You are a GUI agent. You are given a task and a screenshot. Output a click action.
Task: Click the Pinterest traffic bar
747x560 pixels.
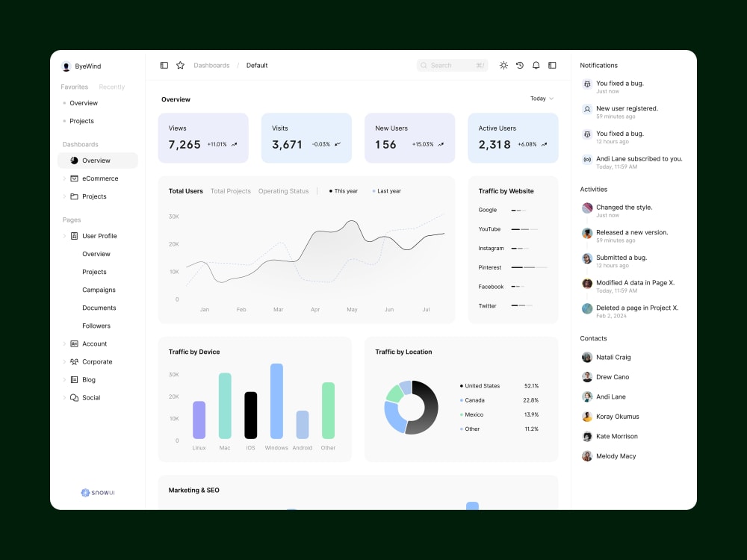pos(530,267)
